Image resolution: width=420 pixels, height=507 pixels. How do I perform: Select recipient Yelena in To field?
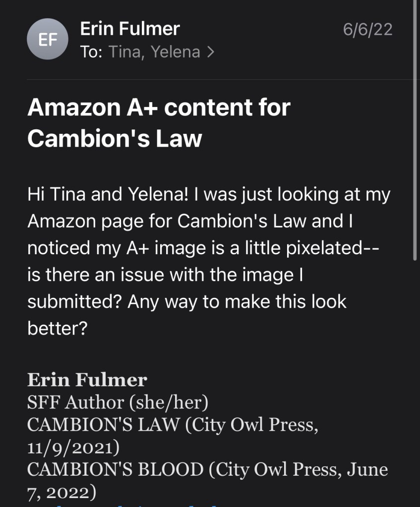(x=175, y=52)
